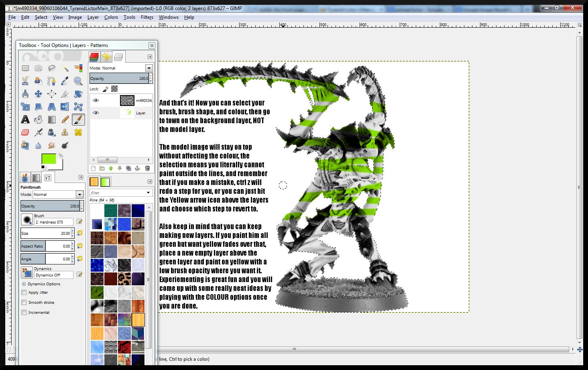
Task: Select the Heal bandage tool
Action: (78, 132)
